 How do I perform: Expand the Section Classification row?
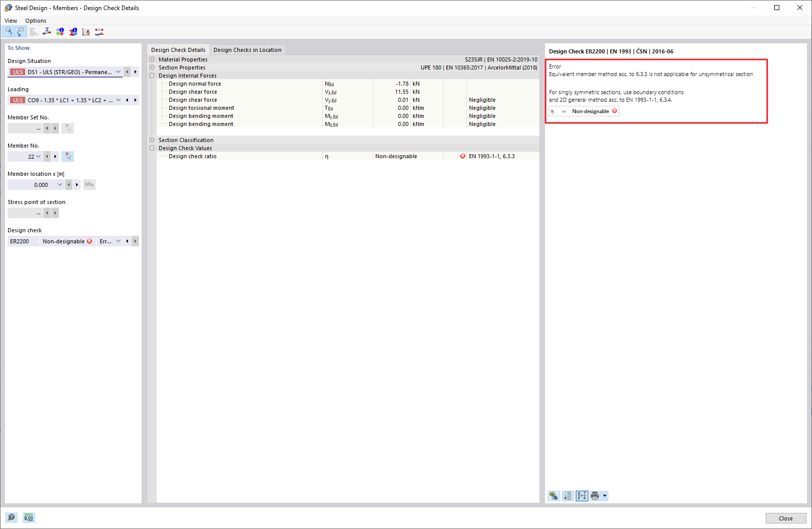pyautogui.click(x=152, y=140)
